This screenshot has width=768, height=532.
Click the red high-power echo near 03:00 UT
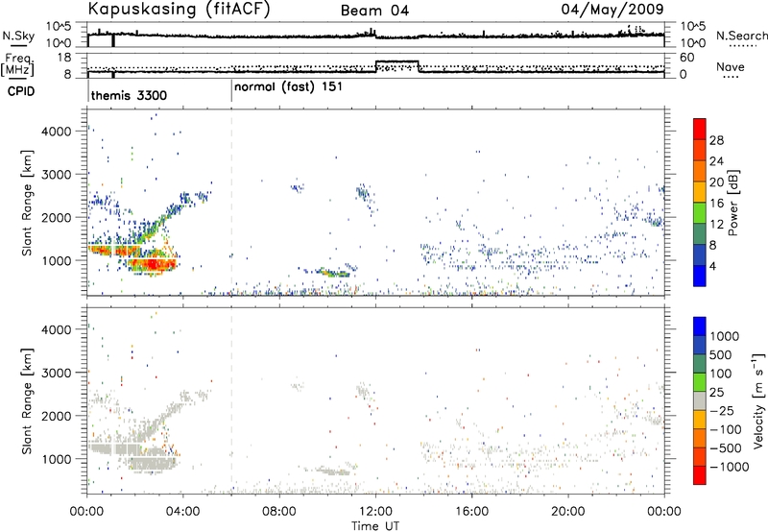[x=153, y=264]
